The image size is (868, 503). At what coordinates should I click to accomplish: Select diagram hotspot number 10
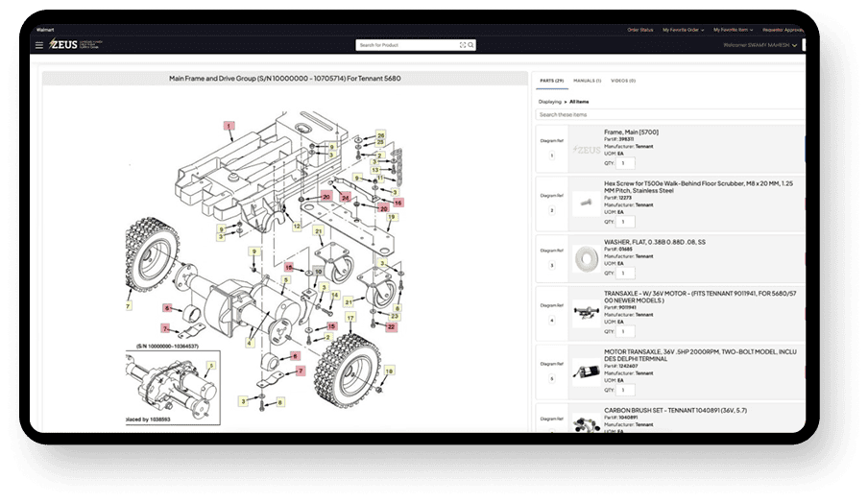point(319,272)
